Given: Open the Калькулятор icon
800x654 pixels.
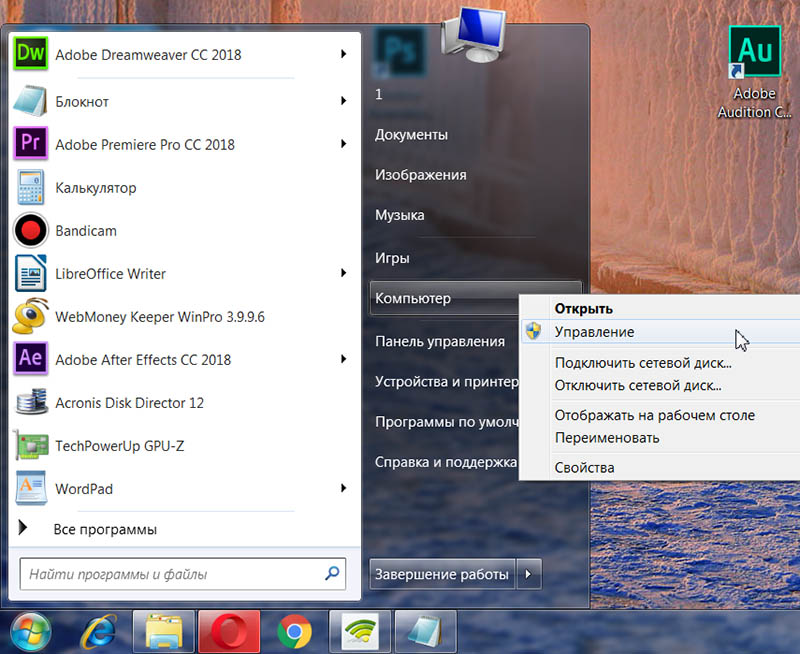Looking at the screenshot, I should click(x=31, y=187).
